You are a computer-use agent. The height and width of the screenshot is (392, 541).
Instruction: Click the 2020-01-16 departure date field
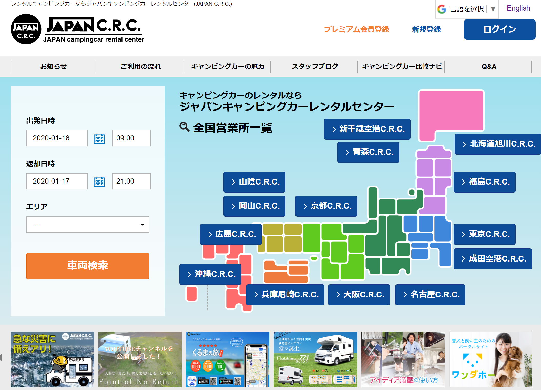pyautogui.click(x=57, y=138)
